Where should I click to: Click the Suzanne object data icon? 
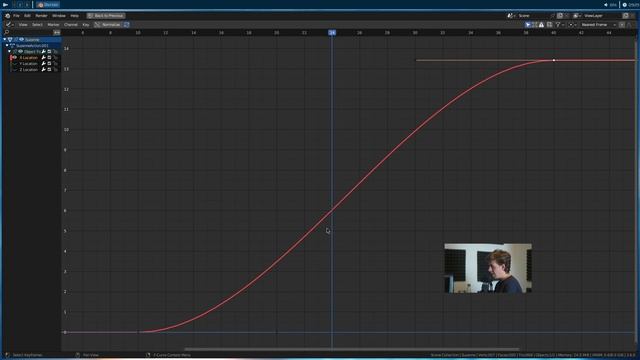point(10,40)
